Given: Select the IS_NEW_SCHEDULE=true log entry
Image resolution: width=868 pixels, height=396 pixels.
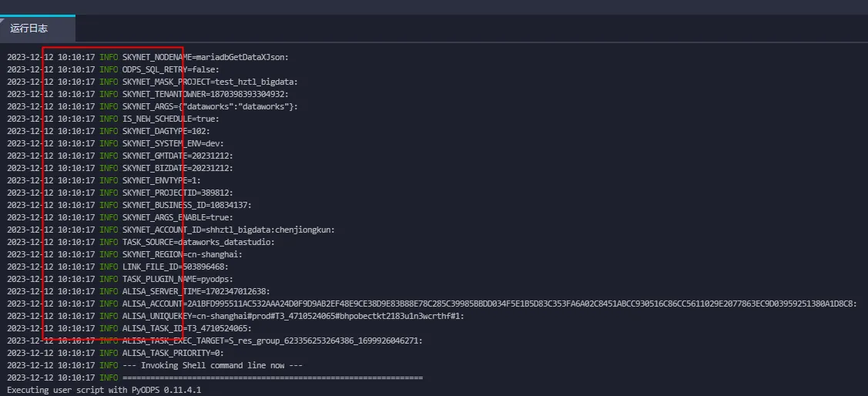Looking at the screenshot, I should pyautogui.click(x=170, y=119).
